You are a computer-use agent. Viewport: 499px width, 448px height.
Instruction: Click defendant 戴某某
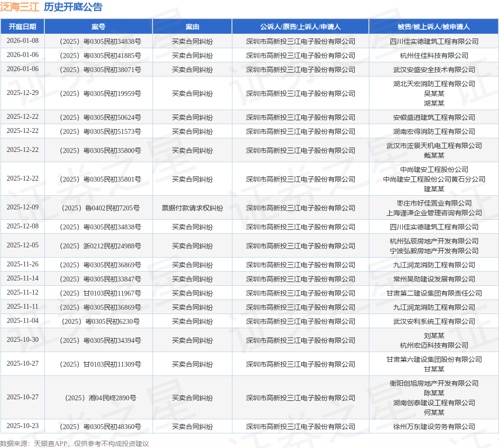(434, 155)
